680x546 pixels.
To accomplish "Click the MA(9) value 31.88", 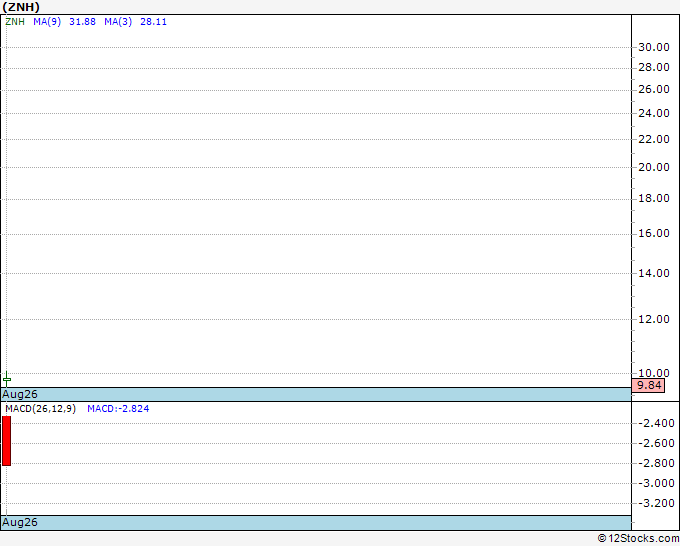I will (82, 22).
